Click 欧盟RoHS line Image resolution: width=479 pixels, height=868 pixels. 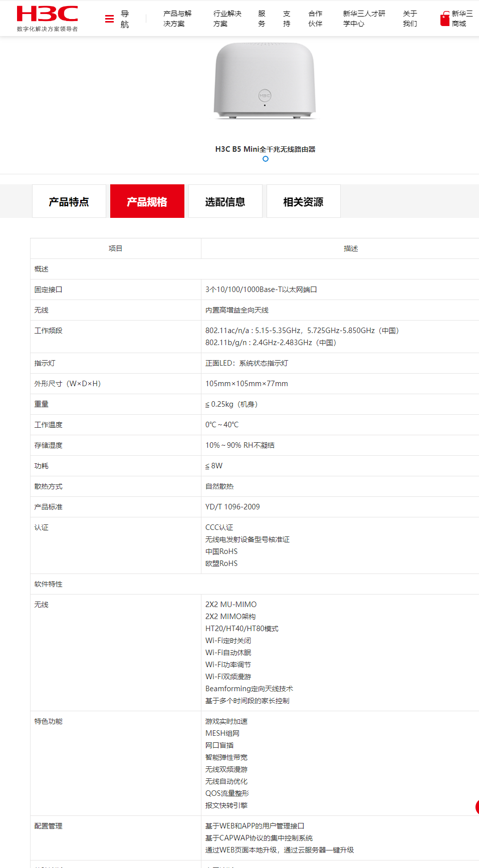point(221,563)
